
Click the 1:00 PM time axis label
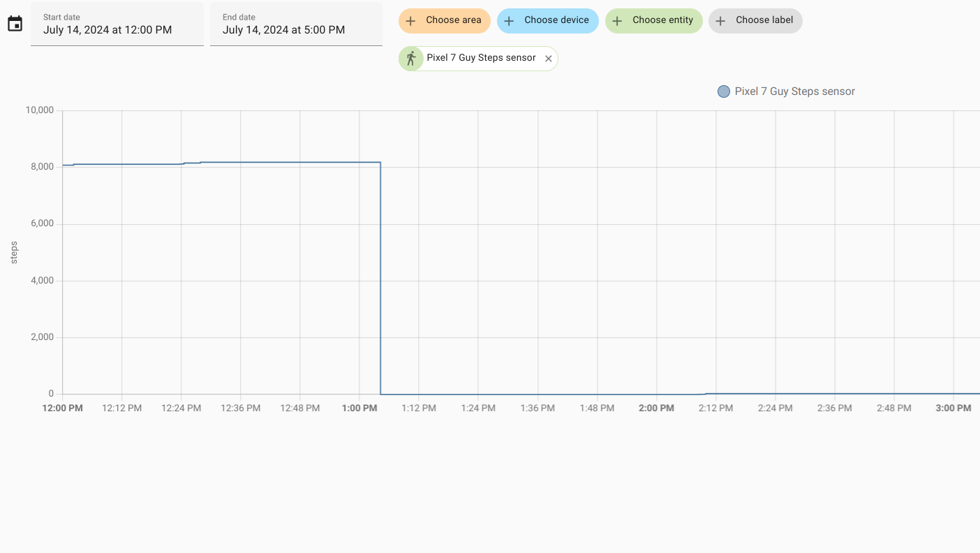click(359, 408)
